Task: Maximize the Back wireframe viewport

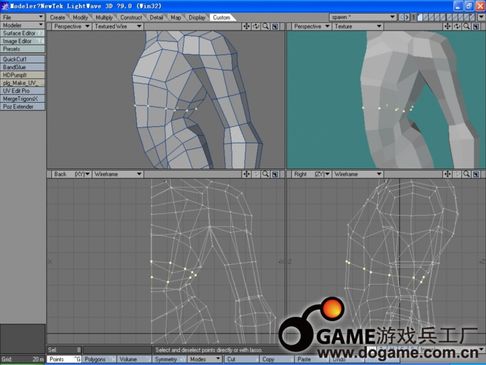Action: pos(275,174)
